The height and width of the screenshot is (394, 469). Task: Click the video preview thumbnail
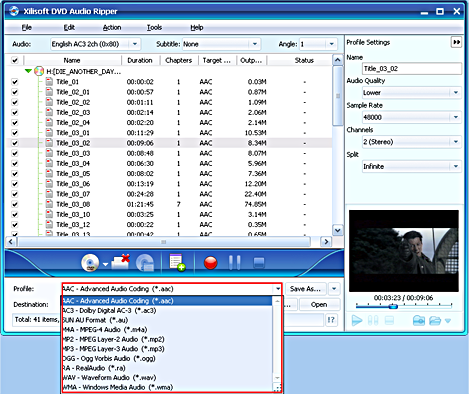coord(404,251)
